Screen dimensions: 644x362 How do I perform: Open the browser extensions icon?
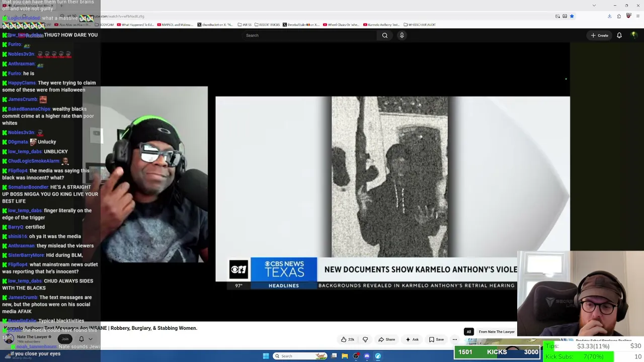click(x=619, y=16)
